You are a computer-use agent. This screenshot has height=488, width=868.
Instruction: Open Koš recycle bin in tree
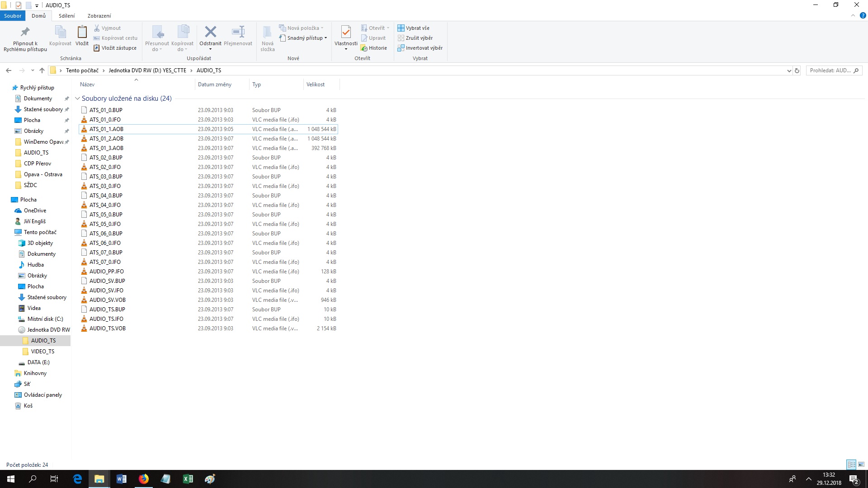click(x=28, y=406)
